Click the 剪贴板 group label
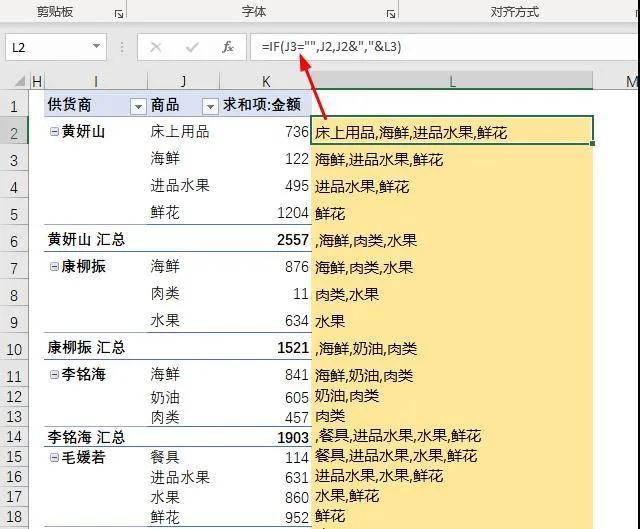The height and width of the screenshot is (529, 640). pyautogui.click(x=55, y=11)
